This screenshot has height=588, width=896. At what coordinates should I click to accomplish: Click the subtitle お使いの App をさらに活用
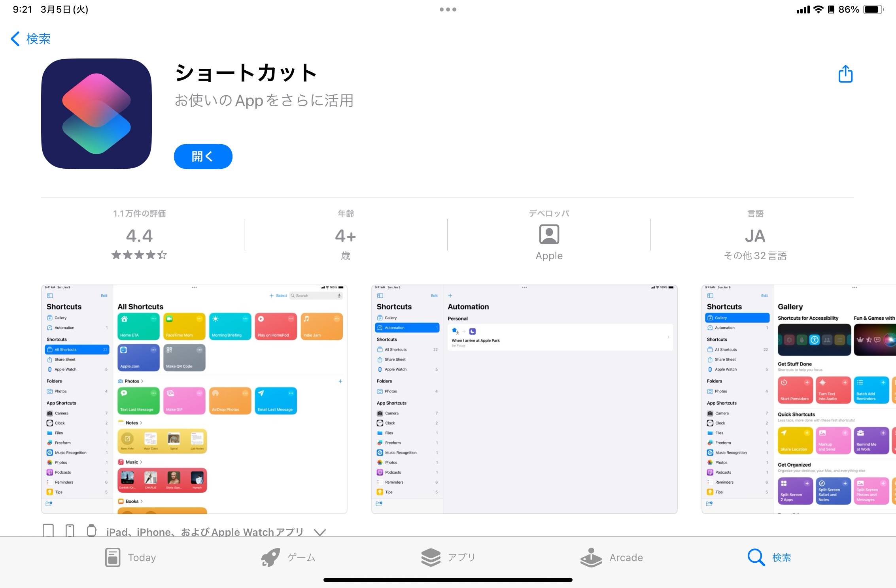click(264, 100)
